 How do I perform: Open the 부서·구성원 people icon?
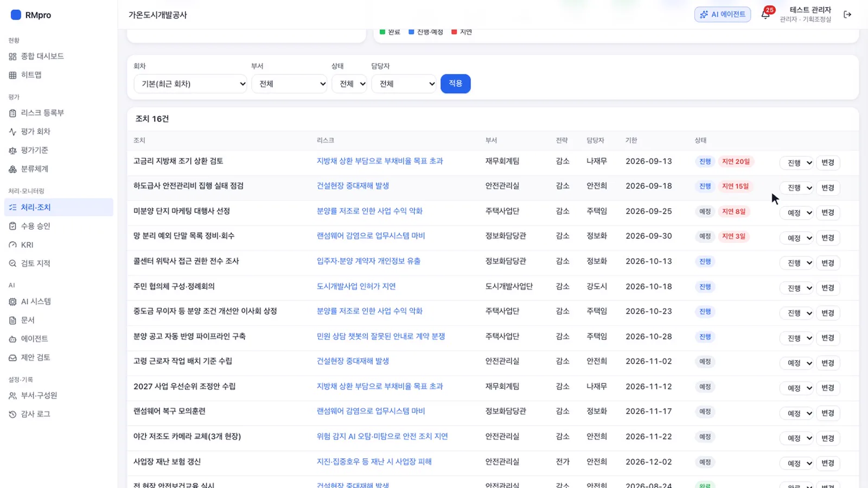pos(12,396)
